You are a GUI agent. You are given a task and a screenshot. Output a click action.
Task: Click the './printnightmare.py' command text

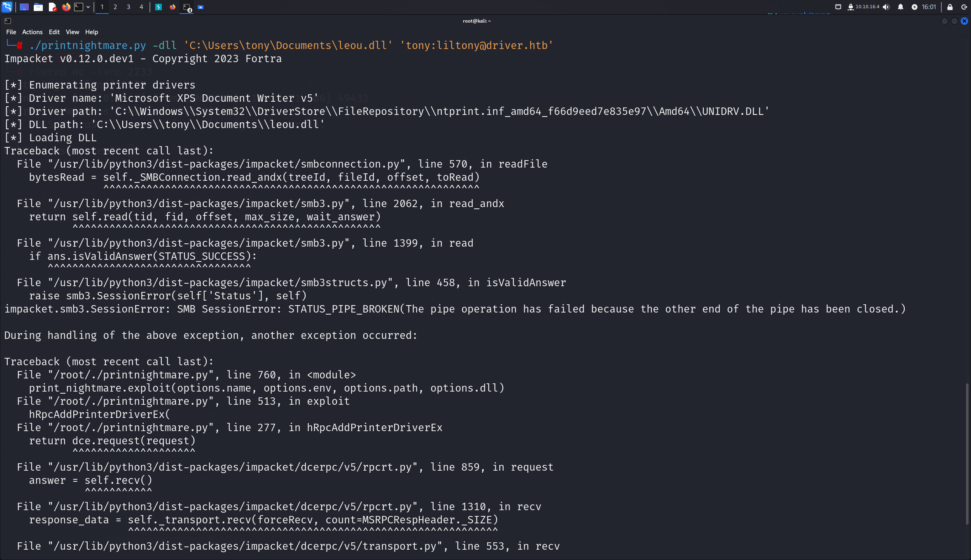click(88, 46)
